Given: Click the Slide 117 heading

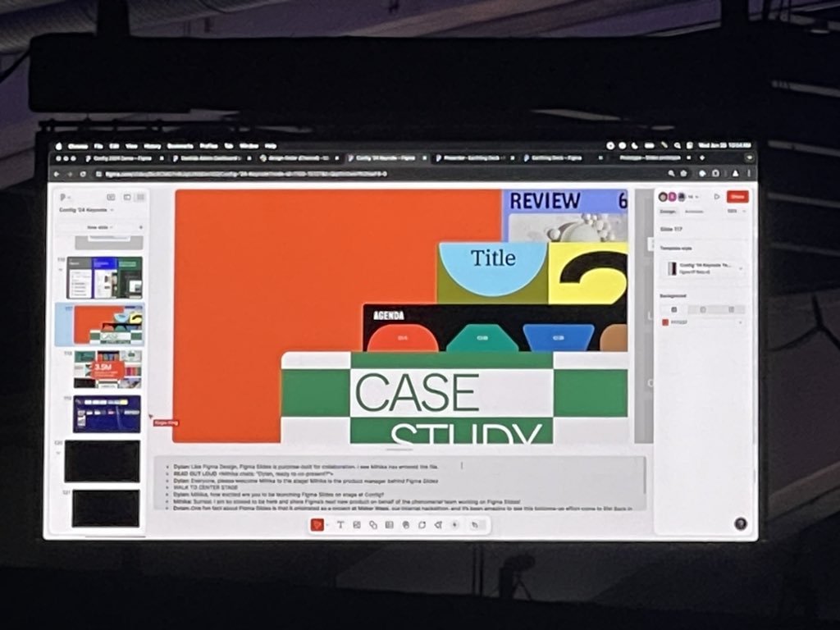Looking at the screenshot, I should (671, 230).
